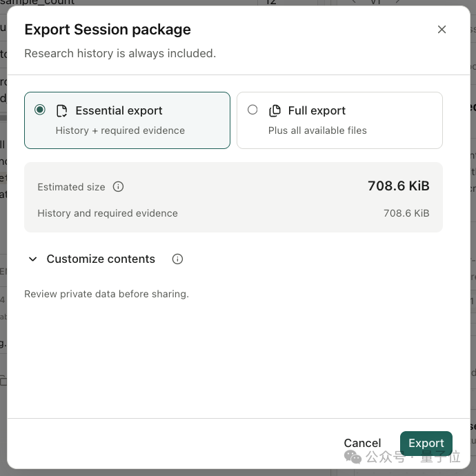This screenshot has width=476, height=476.
Task: Choose the Full export option card
Action: (339, 121)
